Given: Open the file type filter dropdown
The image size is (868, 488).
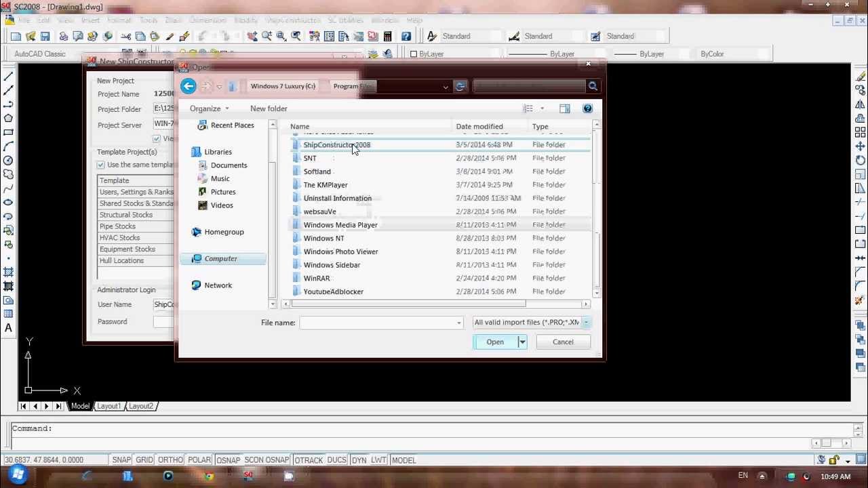Looking at the screenshot, I should coord(586,323).
